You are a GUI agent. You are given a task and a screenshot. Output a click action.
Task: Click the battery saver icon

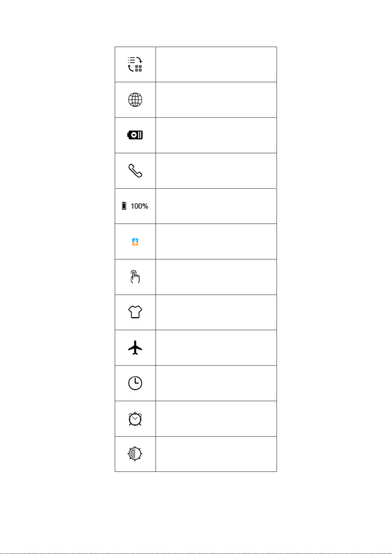(135, 135)
